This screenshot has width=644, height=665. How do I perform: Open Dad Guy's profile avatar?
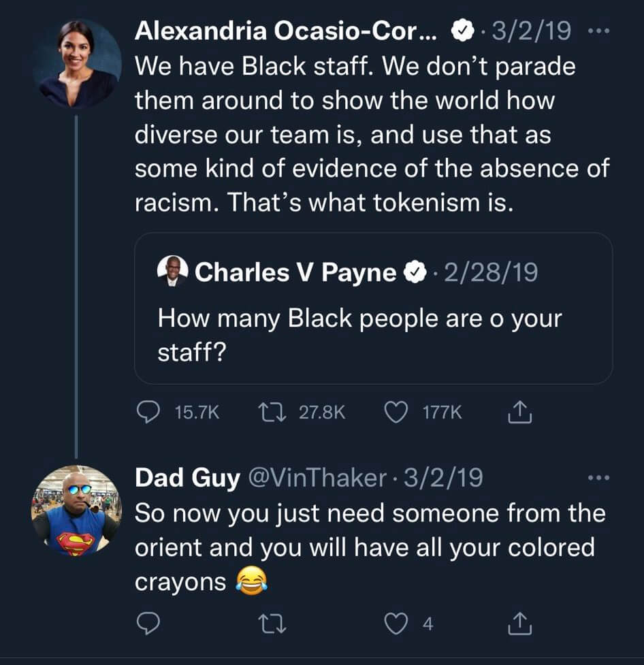(x=76, y=510)
